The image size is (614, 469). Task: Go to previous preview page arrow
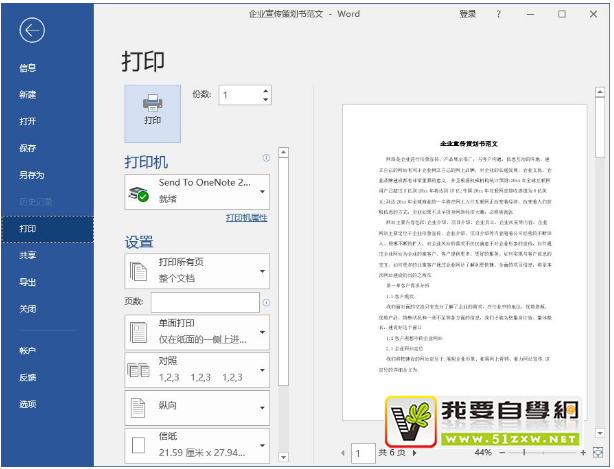[342, 453]
